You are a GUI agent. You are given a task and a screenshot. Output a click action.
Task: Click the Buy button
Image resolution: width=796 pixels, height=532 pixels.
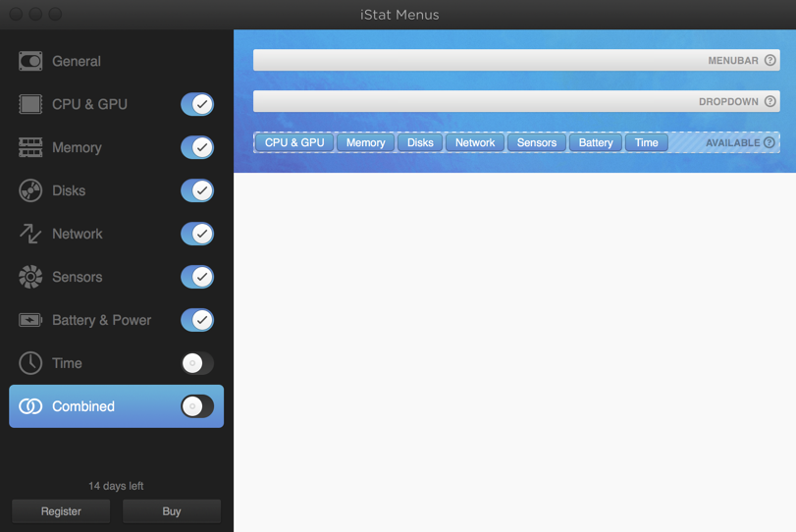tap(172, 511)
